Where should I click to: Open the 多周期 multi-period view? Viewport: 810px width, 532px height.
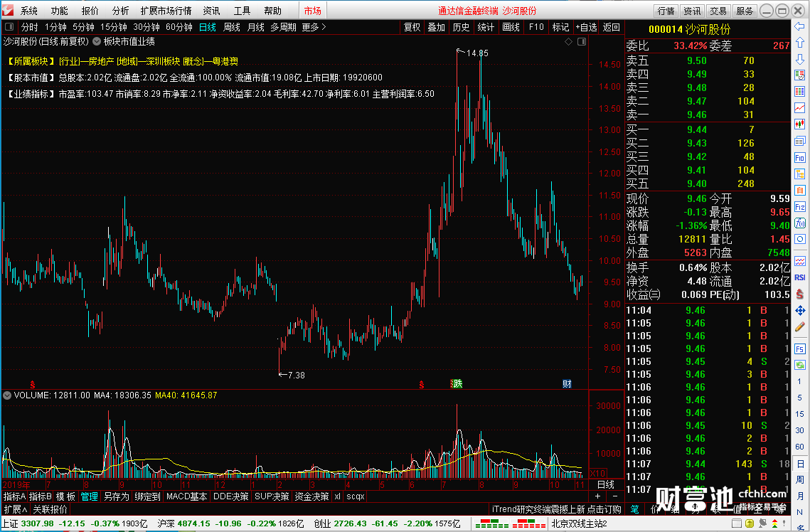pos(283,27)
